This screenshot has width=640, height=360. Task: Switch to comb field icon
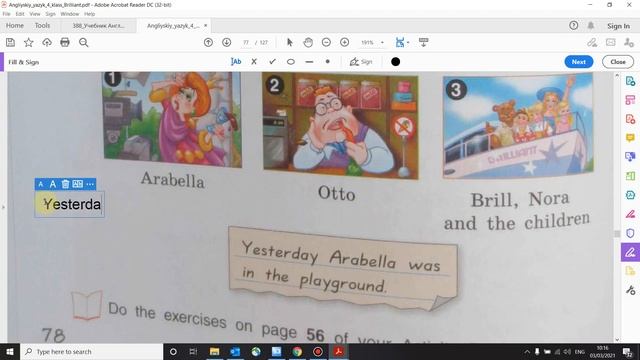click(78, 184)
